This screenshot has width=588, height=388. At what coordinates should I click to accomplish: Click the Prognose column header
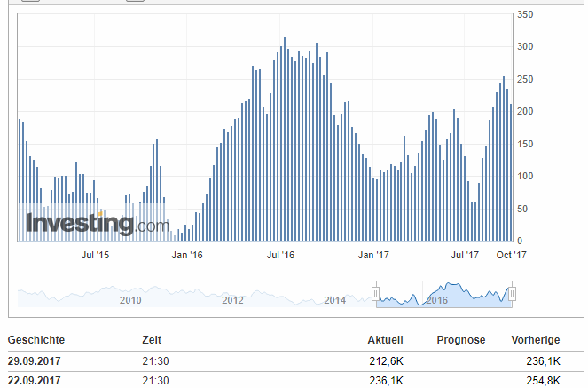(x=460, y=340)
